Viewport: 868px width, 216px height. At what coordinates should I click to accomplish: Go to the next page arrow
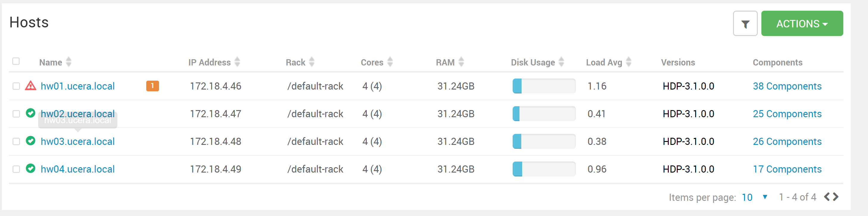[836, 197]
